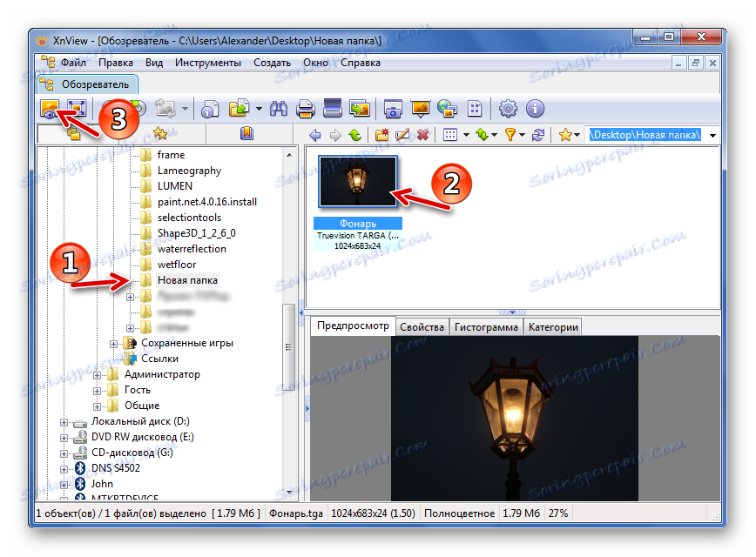Expand DVD RW дисковод (E:)
This screenshot has width=756, height=557.
[64, 438]
